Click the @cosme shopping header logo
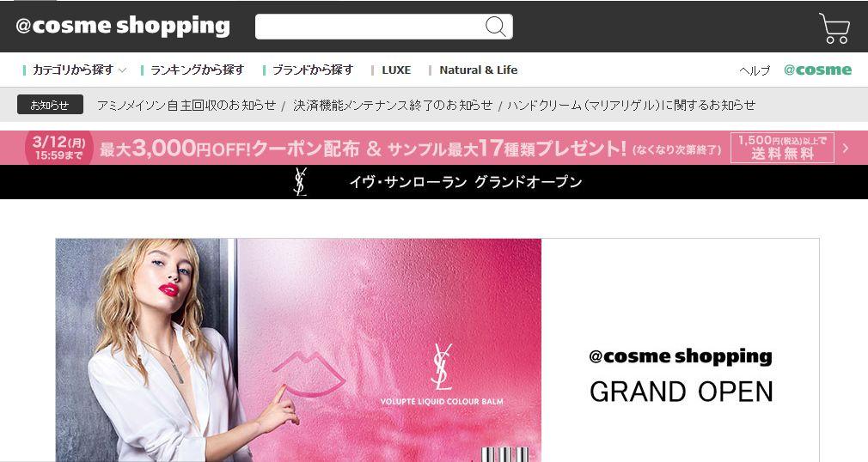The width and height of the screenshot is (868, 462). 122,26
